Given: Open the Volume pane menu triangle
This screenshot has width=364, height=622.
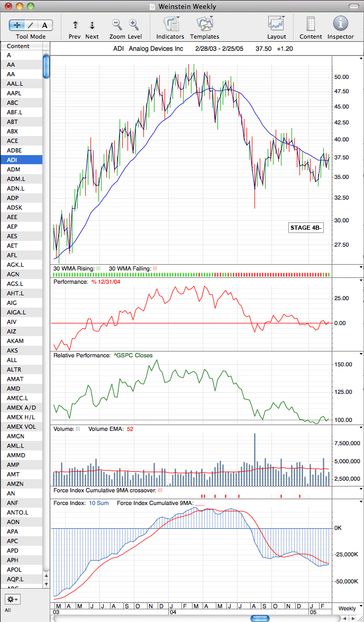Looking at the screenshot, I should [360, 427].
